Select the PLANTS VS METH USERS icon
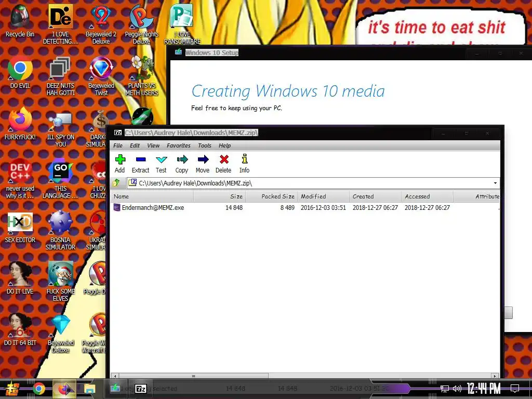 [x=141, y=76]
